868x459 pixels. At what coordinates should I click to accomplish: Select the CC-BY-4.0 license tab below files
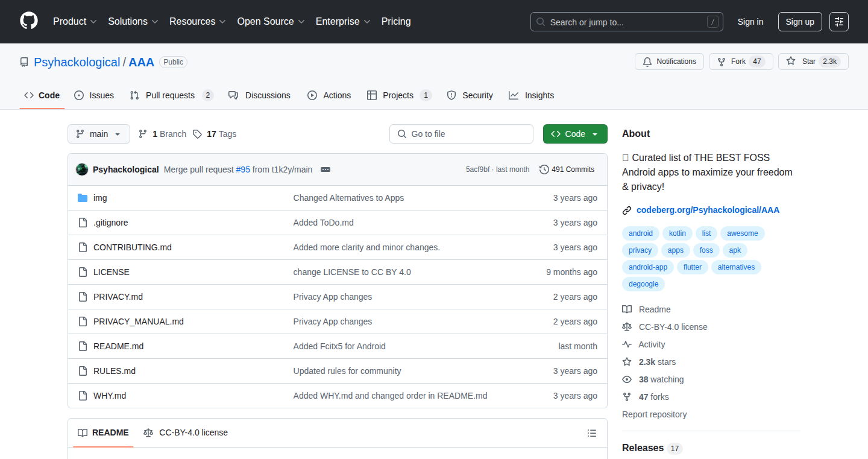tap(186, 432)
